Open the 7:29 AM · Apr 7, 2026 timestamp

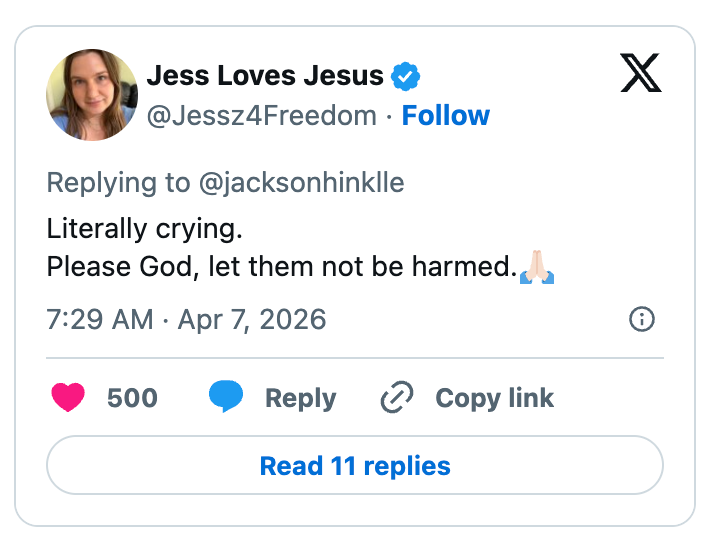point(186,320)
